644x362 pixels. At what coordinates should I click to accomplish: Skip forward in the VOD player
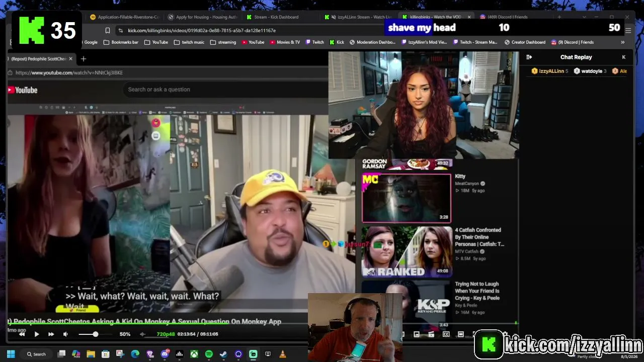(x=51, y=334)
